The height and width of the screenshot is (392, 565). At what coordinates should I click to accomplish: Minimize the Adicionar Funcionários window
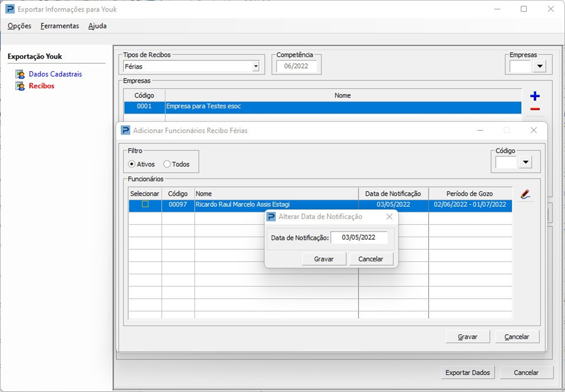click(x=480, y=130)
